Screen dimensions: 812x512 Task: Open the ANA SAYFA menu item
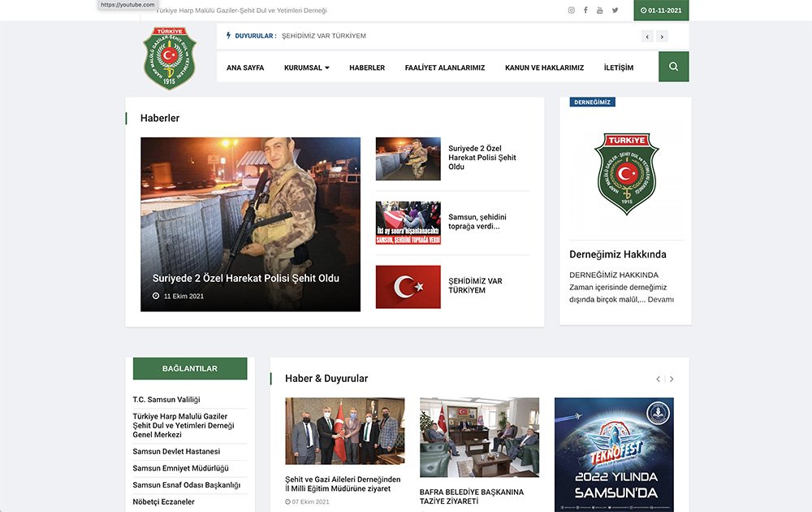[x=245, y=67]
